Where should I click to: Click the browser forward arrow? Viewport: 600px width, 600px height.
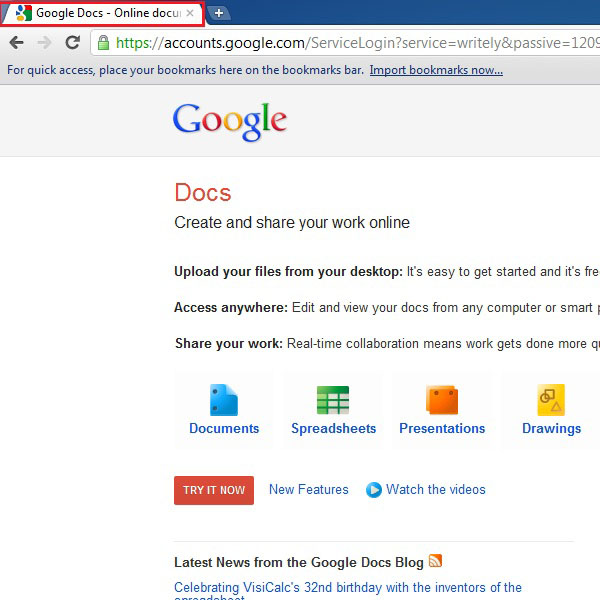(x=44, y=42)
